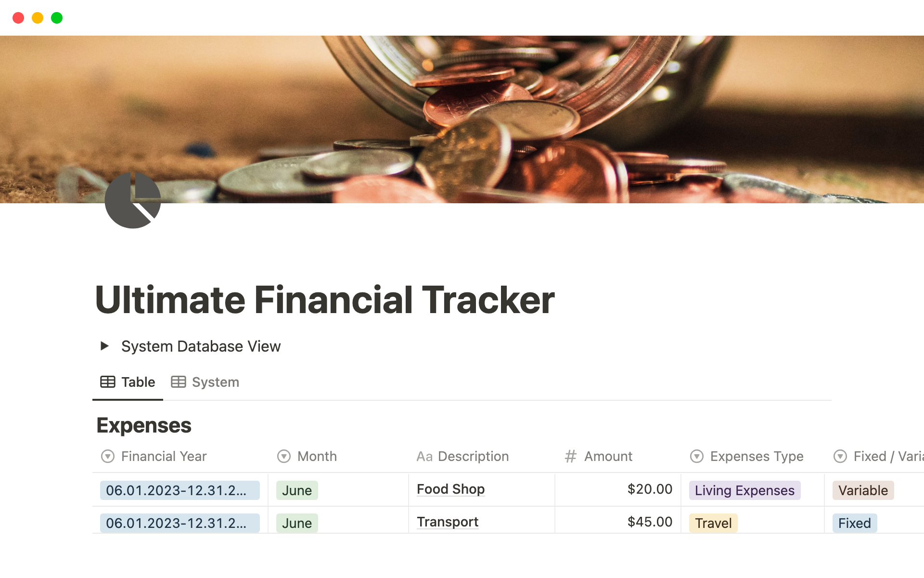The height and width of the screenshot is (578, 924).
Task: Open the Variable tag dropdown
Action: [863, 490]
